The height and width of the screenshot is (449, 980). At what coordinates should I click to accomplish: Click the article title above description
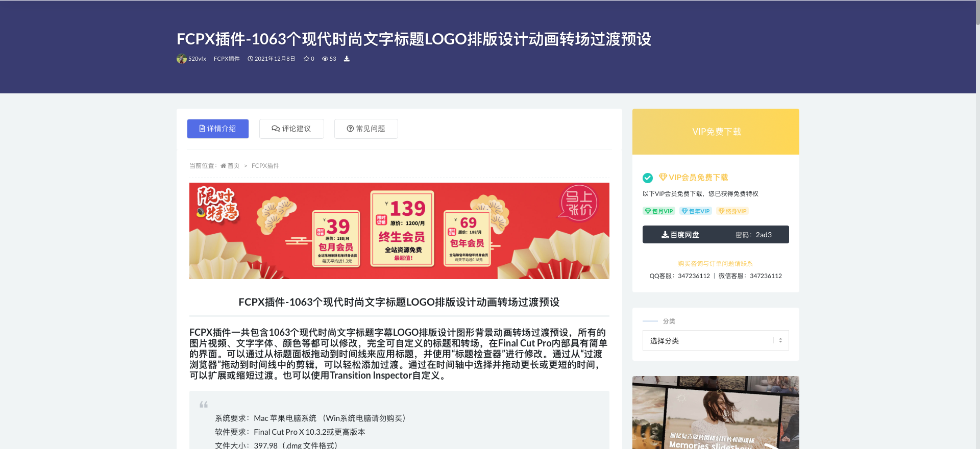[x=399, y=302]
